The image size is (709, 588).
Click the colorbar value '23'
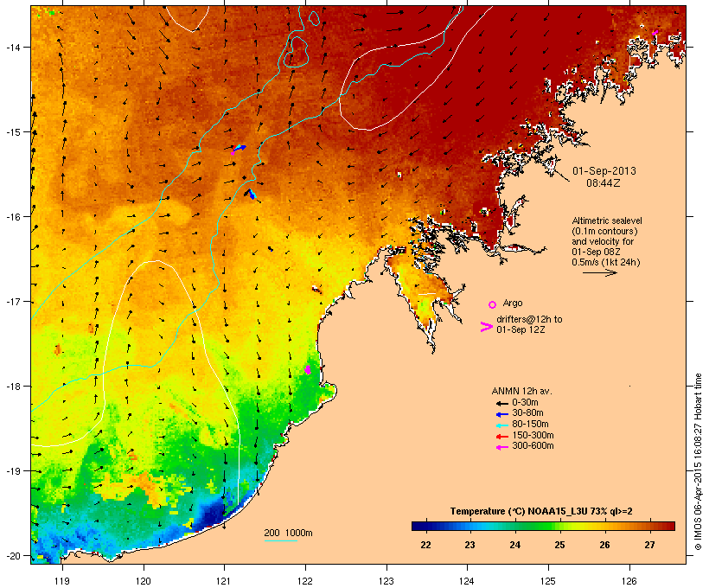coord(469,545)
